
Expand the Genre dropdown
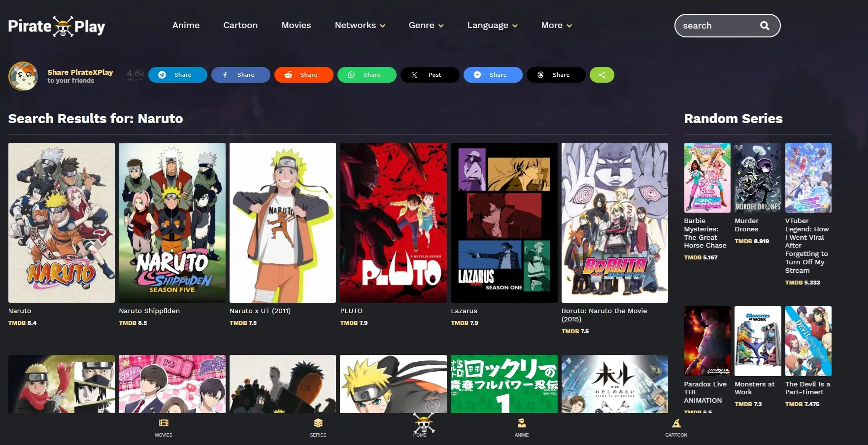click(426, 25)
